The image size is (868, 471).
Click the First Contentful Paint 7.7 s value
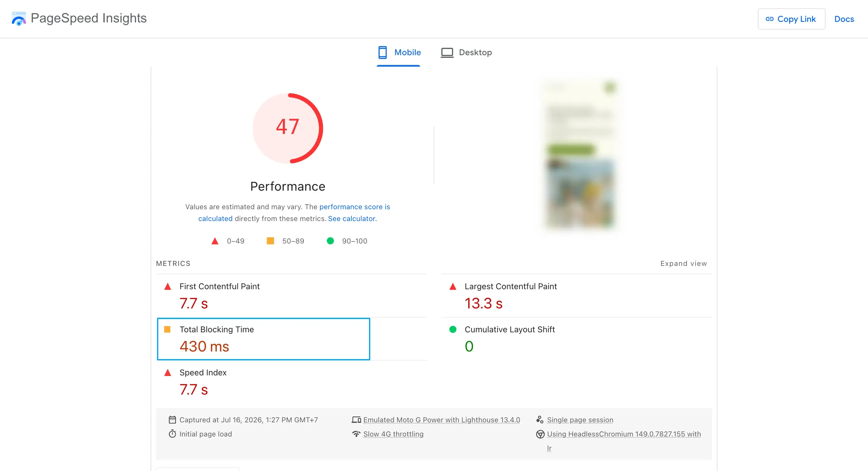[x=194, y=303]
